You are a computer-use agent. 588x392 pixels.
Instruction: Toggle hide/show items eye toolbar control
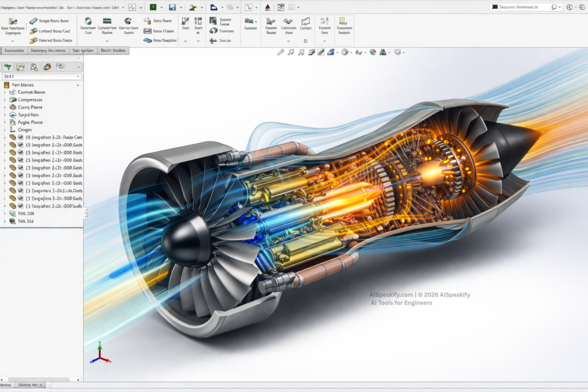tap(359, 52)
